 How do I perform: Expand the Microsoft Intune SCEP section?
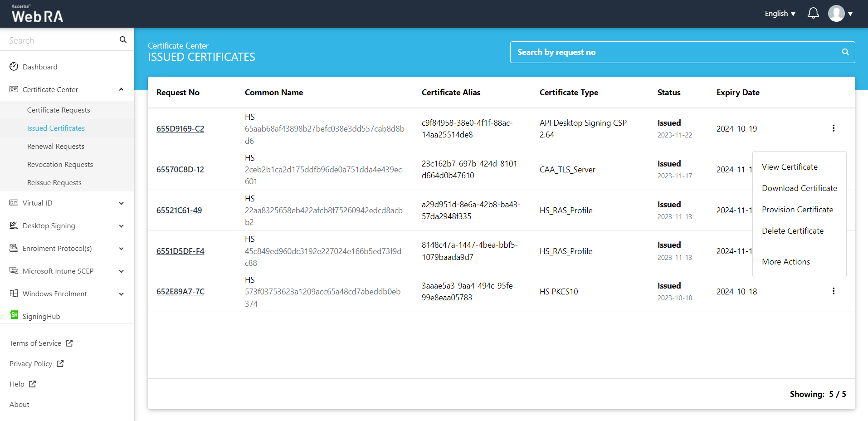click(x=121, y=271)
